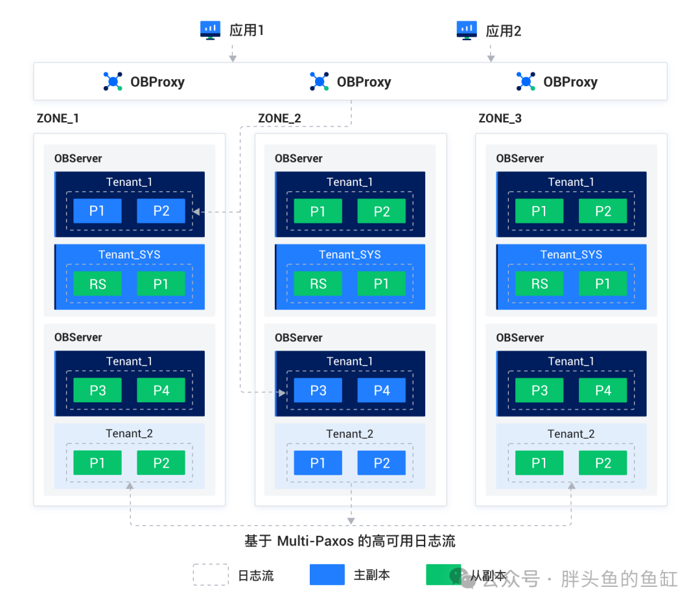Click the 主副本 legend label

tap(372, 575)
